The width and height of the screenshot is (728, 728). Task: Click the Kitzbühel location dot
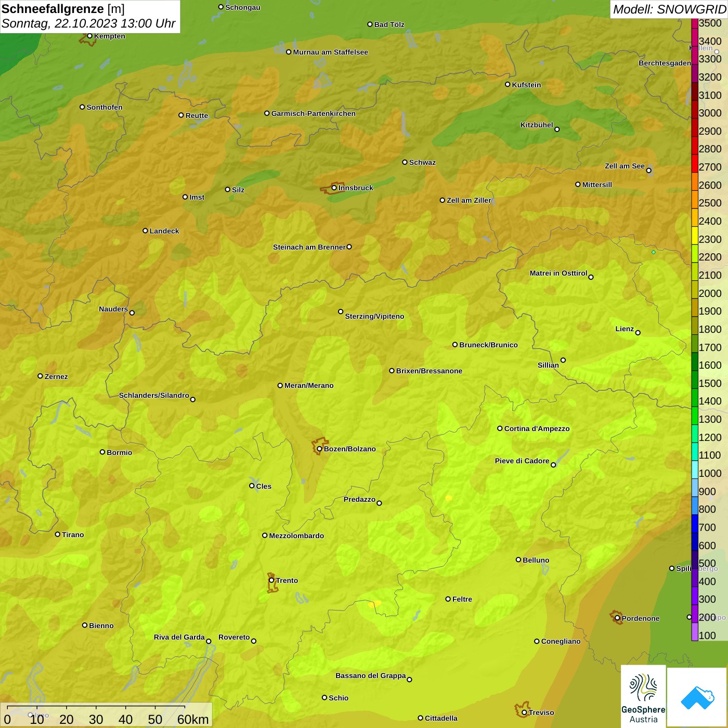tap(557, 129)
